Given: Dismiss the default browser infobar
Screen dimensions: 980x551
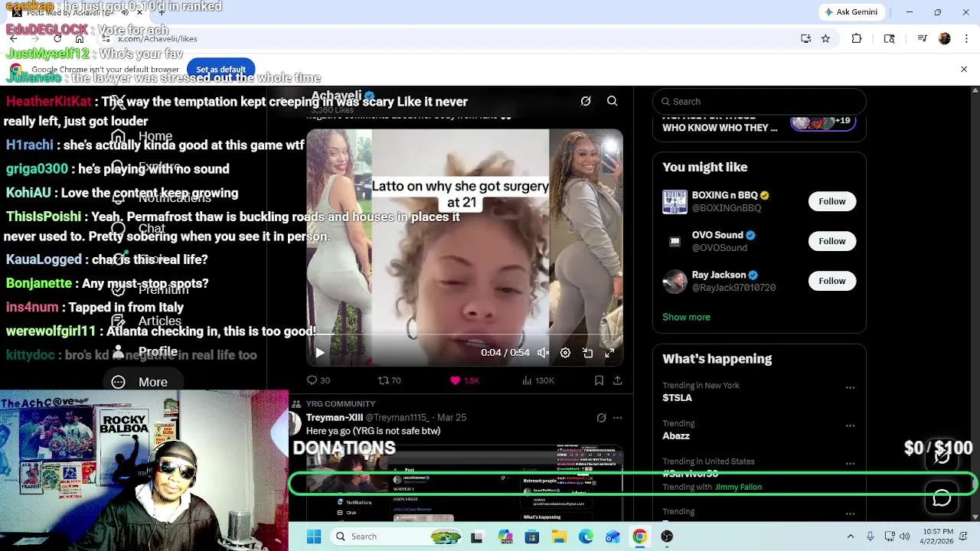Looking at the screenshot, I should point(964,70).
